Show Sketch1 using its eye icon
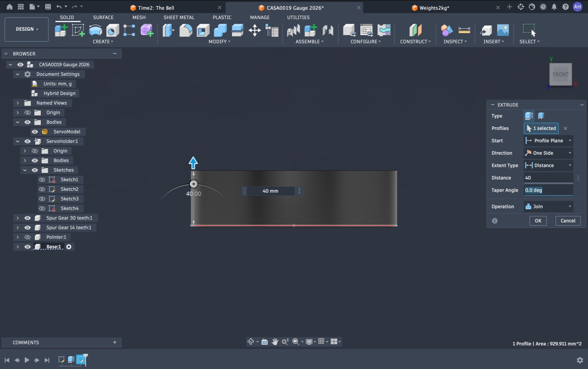This screenshot has height=369, width=588. click(42, 180)
